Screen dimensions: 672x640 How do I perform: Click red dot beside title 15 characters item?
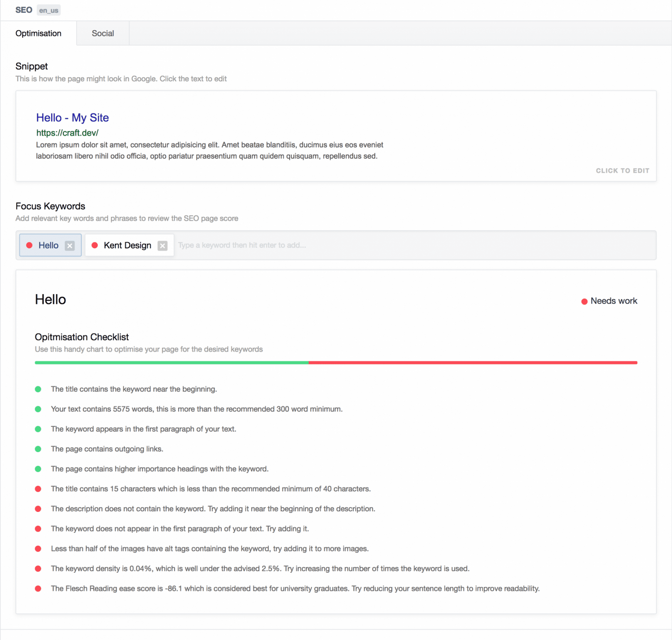pos(38,489)
